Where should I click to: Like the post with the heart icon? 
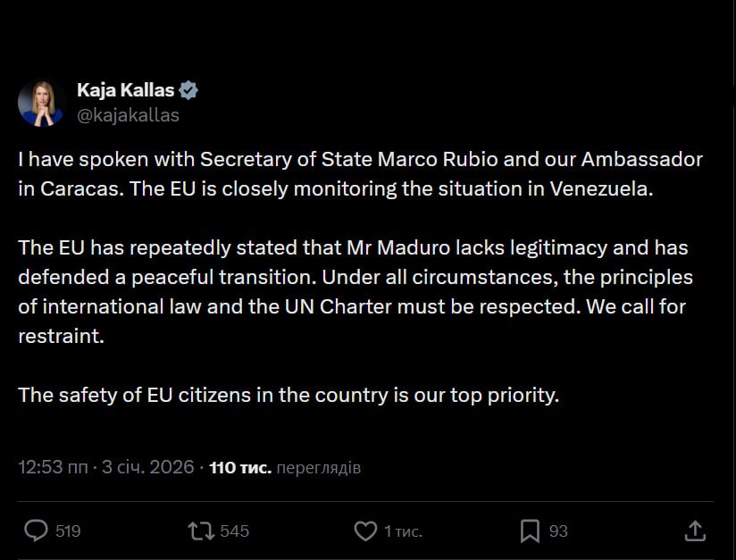click(x=365, y=531)
